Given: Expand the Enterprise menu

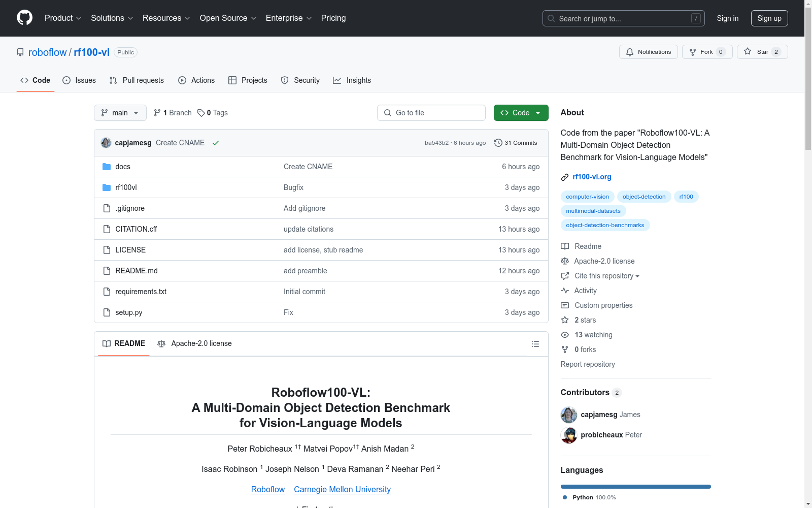Looking at the screenshot, I should click(289, 18).
